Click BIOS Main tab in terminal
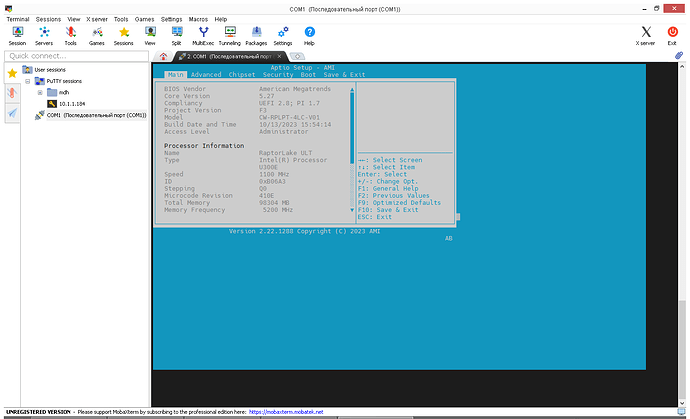 click(x=176, y=75)
